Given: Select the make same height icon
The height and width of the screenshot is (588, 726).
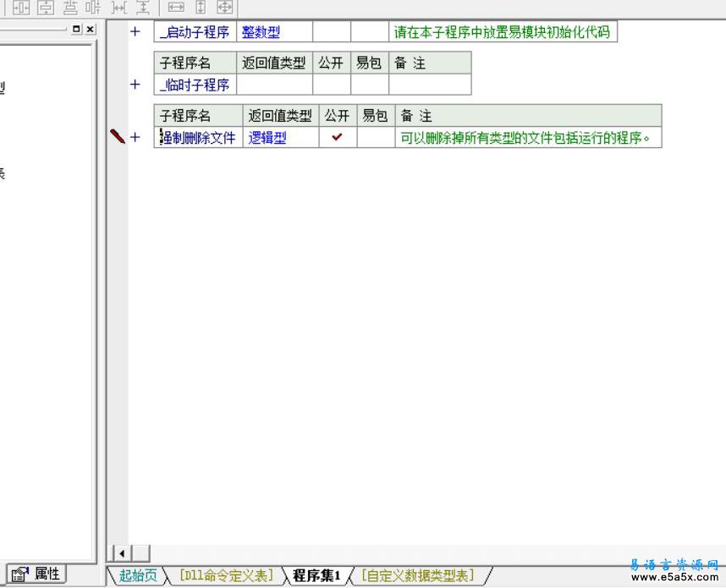Looking at the screenshot, I should tap(200, 8).
